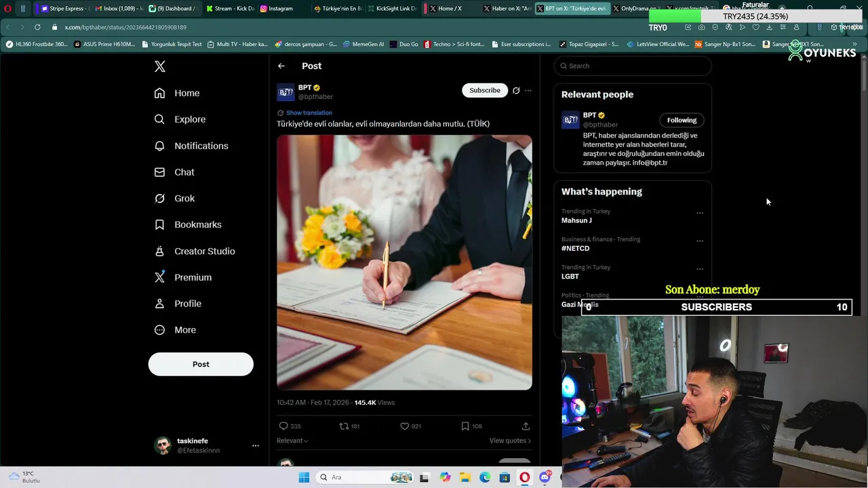Open the Windows Start menu
Screen dimensions: 868x488
click(304, 477)
